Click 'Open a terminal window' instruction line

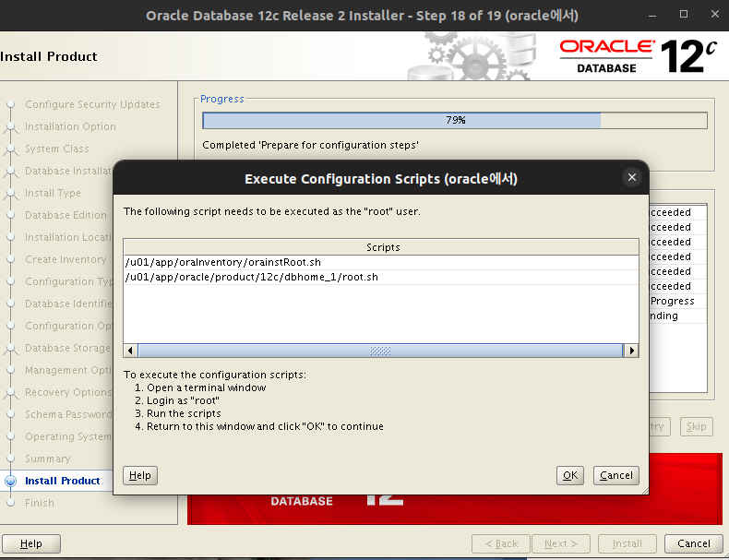pyautogui.click(x=200, y=387)
